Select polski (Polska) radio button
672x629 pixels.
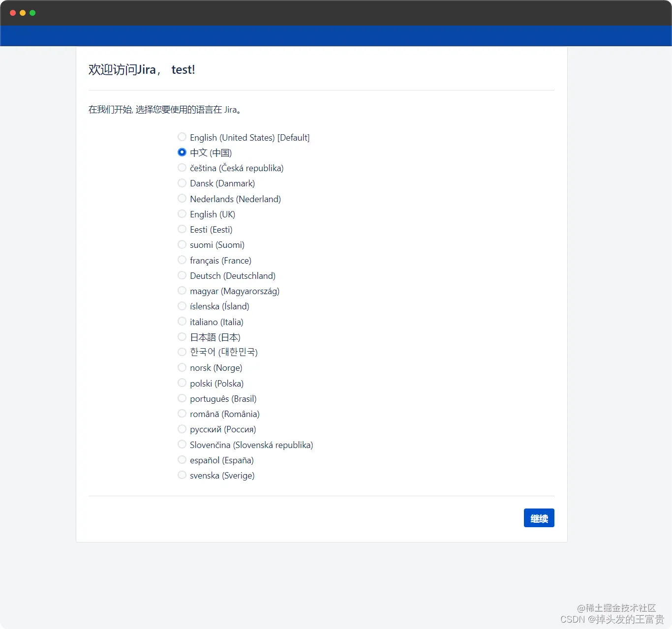click(x=182, y=383)
